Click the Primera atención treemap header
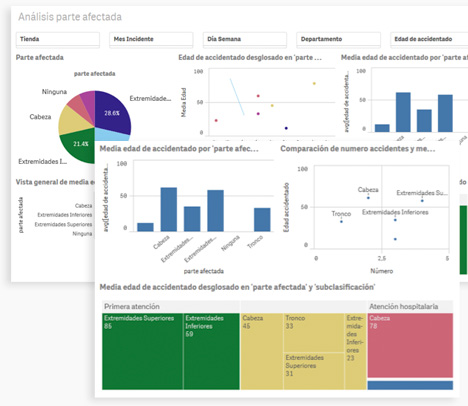Image resolution: width=468 pixels, height=406 pixels. pos(171,306)
